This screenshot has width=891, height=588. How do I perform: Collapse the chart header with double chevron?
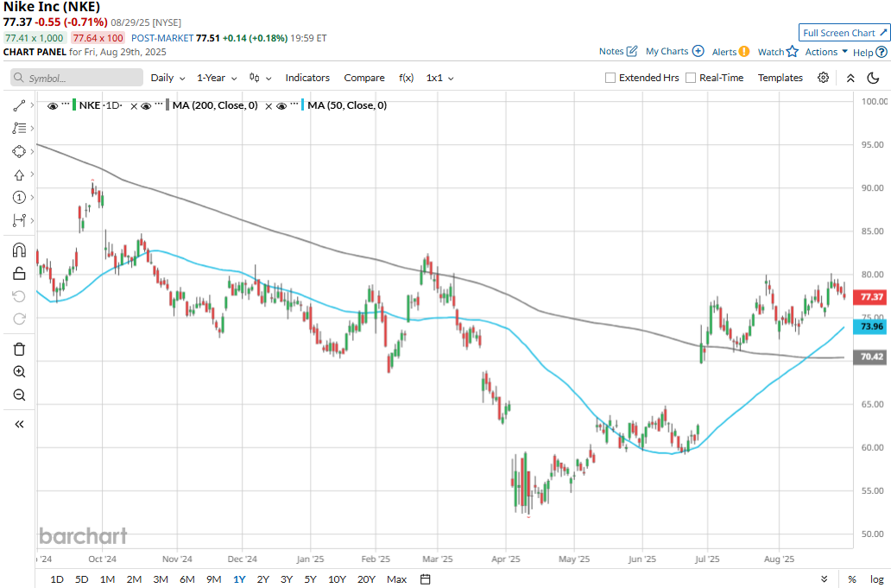[850, 78]
